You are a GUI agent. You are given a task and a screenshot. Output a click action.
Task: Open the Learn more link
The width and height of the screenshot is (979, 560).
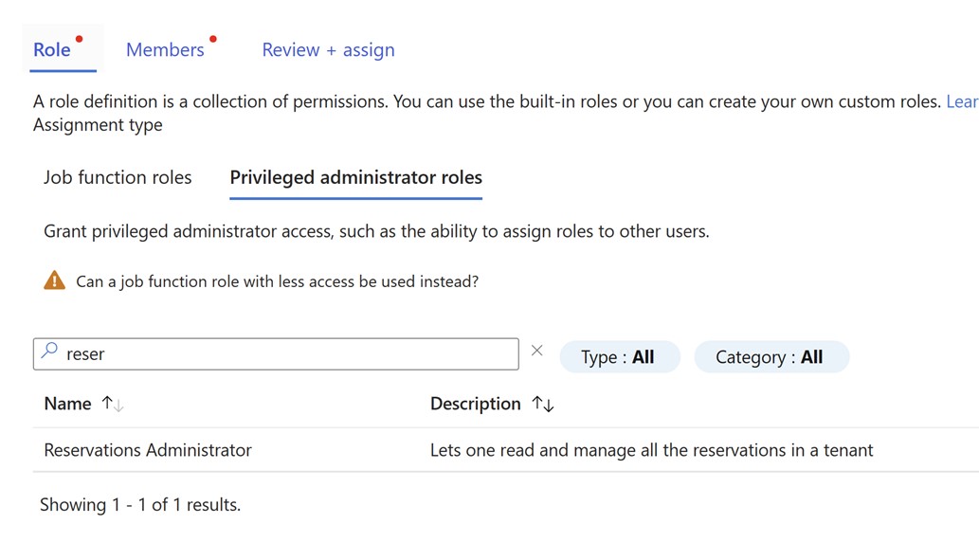pos(961,101)
